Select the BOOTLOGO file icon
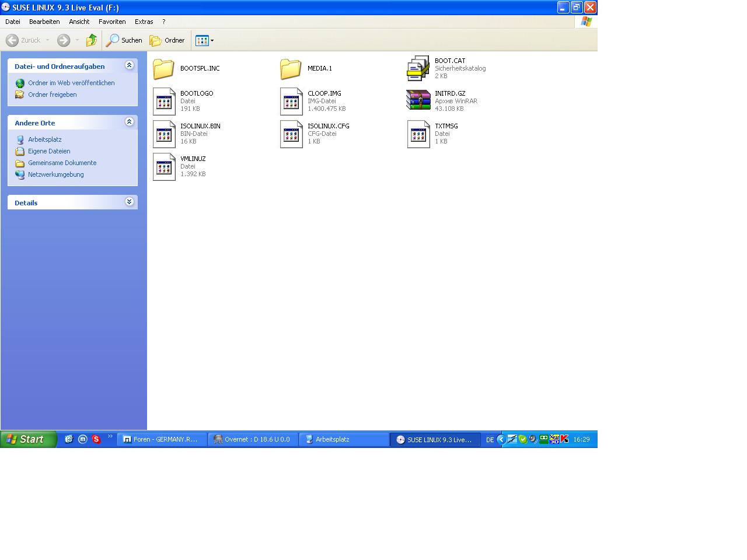Viewport: 747px width, 560px height. coord(164,101)
